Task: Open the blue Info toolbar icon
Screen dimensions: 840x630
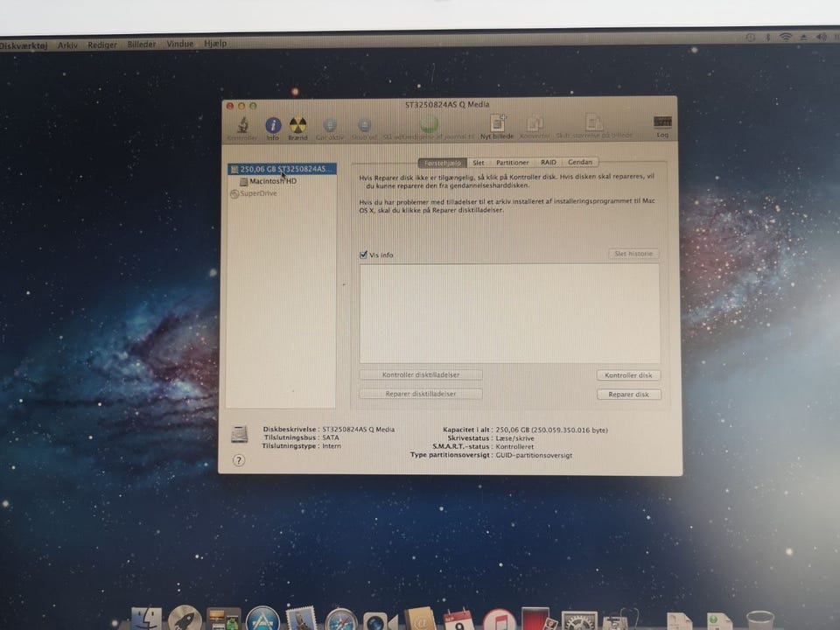Action: [x=273, y=125]
